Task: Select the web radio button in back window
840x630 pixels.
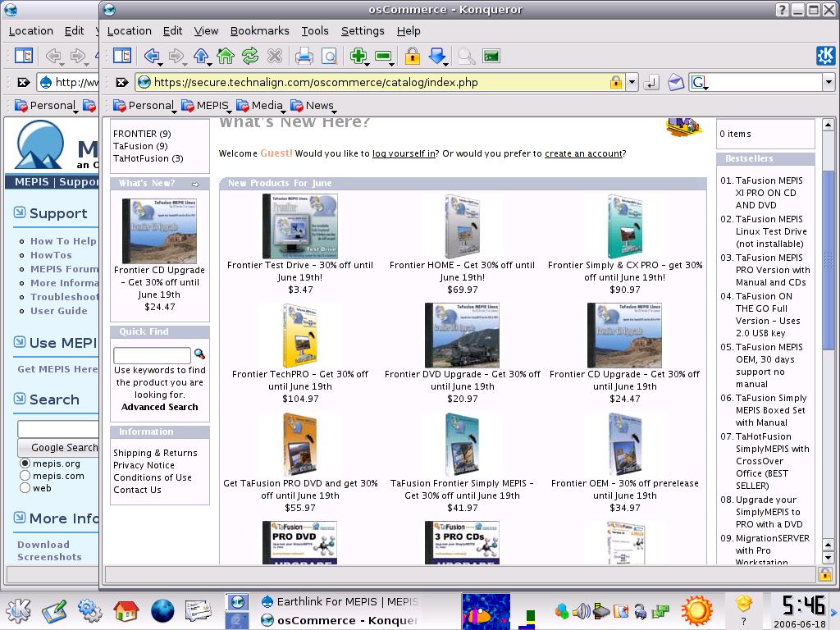Action: click(x=25, y=488)
